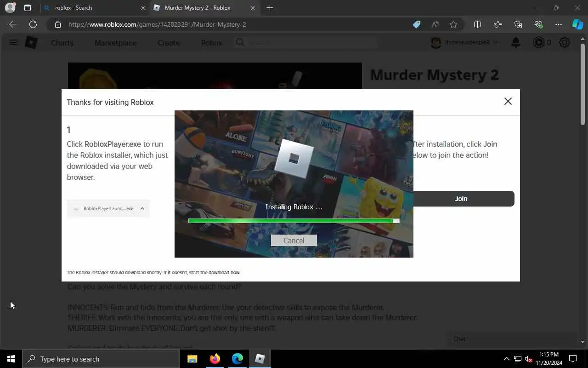Click the download now link

pyautogui.click(x=224, y=272)
